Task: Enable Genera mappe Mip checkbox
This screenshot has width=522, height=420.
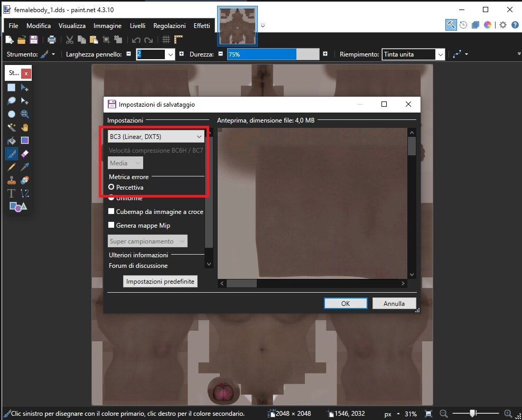Action: tap(111, 225)
